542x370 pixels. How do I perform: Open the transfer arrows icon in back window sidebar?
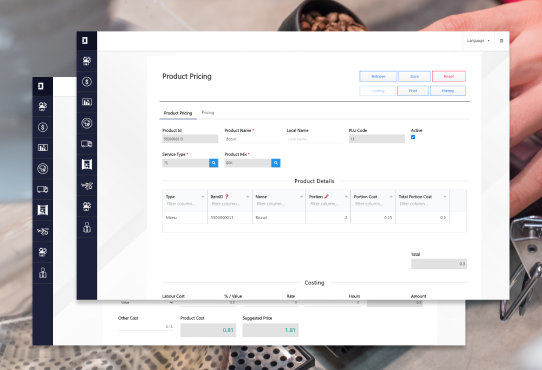point(43,231)
